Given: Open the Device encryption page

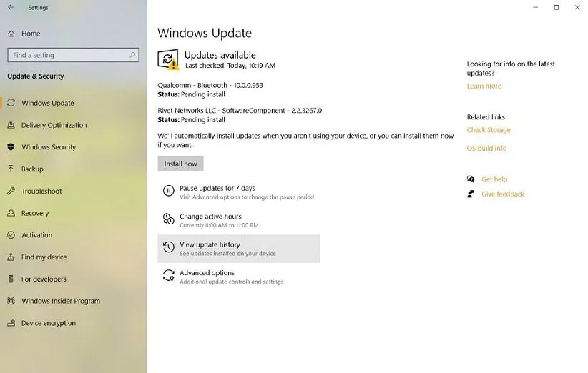Looking at the screenshot, I should (x=48, y=323).
